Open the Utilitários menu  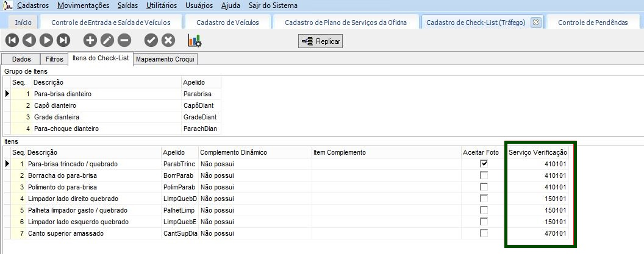pos(162,5)
